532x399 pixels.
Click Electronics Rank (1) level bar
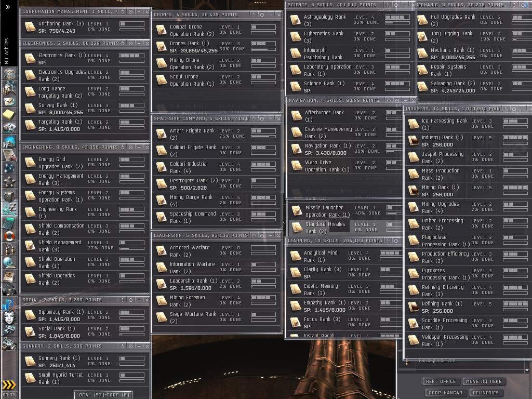pos(132,56)
